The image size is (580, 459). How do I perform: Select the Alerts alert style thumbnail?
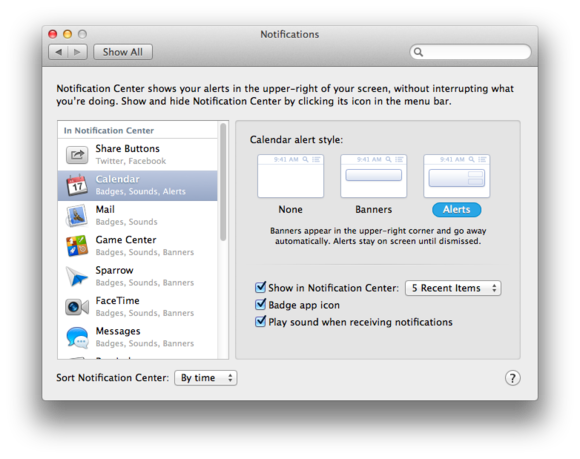(457, 176)
